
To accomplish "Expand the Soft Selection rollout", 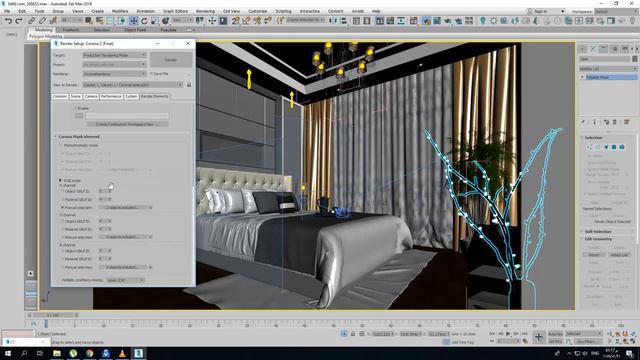I will pyautogui.click(x=598, y=231).
